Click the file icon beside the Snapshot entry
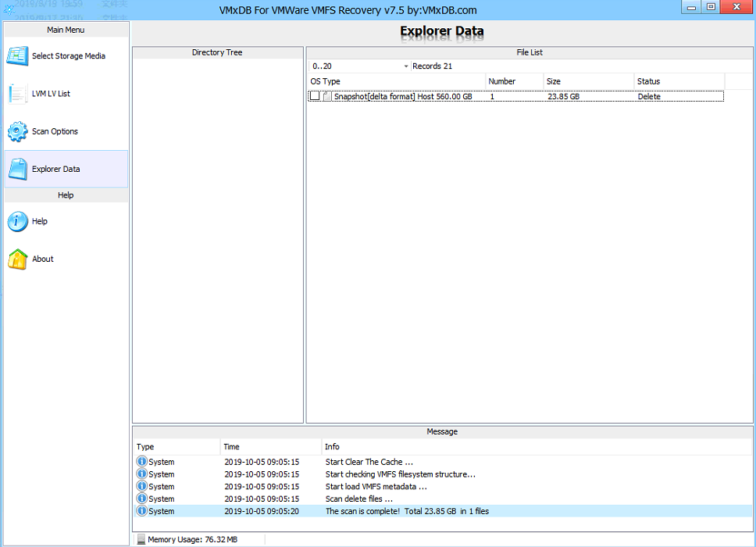The image size is (756, 547). (327, 96)
